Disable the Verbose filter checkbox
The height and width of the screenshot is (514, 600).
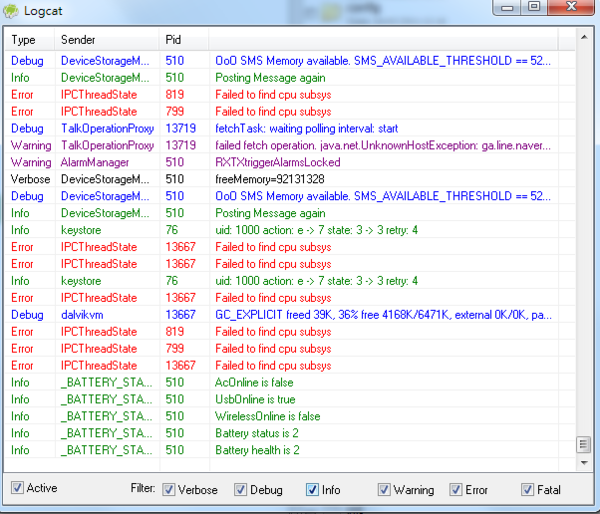coord(169,490)
